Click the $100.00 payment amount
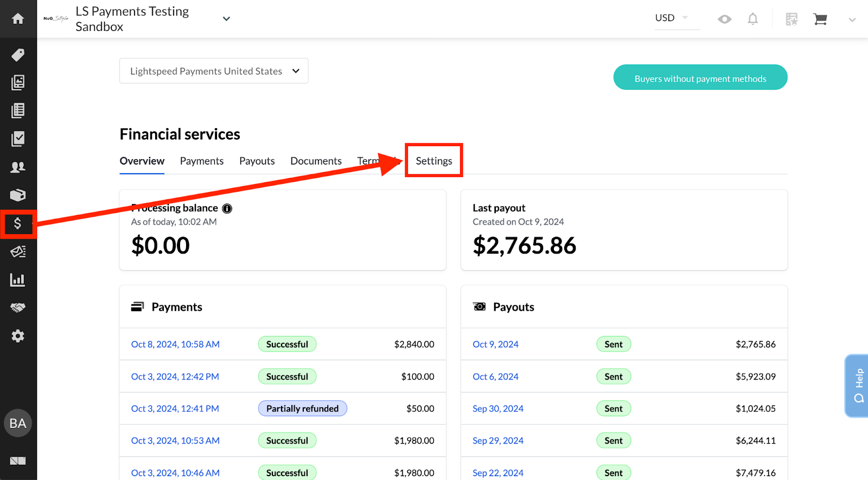The image size is (868, 480). [418, 377]
